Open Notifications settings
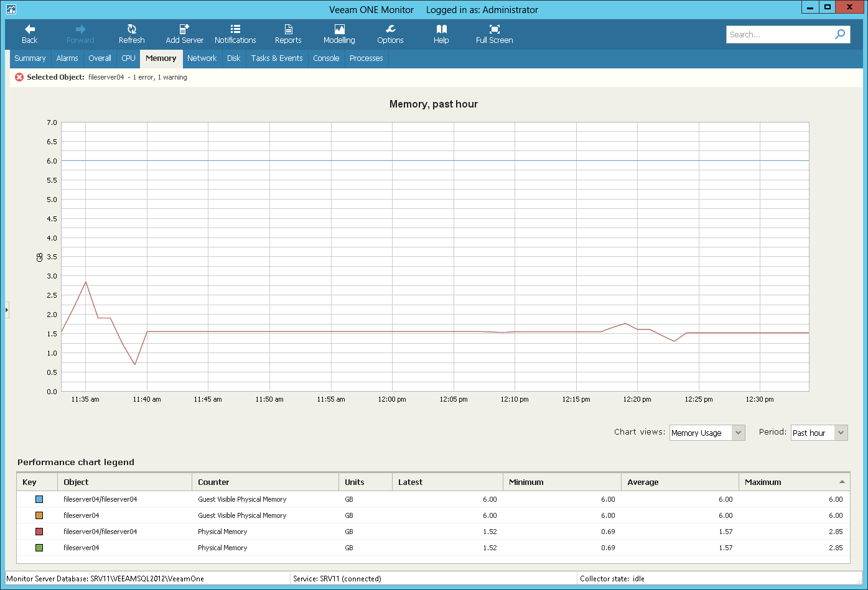The width and height of the screenshot is (868, 590). pyautogui.click(x=235, y=34)
